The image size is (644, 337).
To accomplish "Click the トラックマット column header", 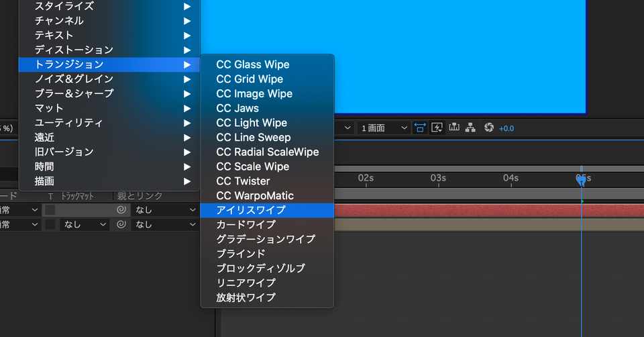I will coord(77,196).
